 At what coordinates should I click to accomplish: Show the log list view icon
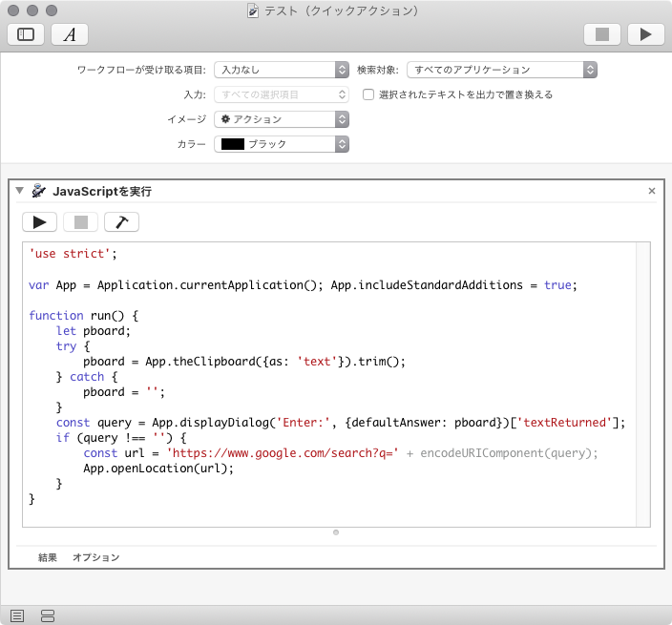pos(17,615)
